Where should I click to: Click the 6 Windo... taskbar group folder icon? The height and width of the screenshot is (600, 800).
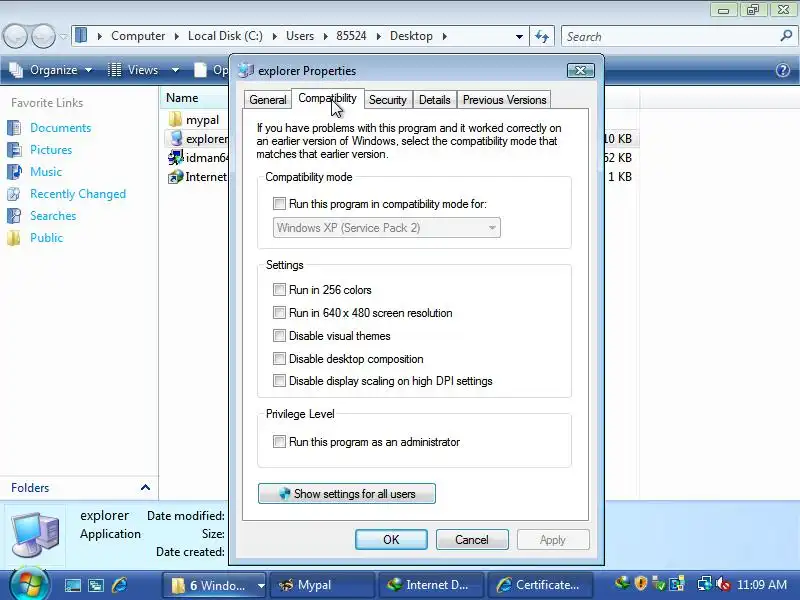178,585
